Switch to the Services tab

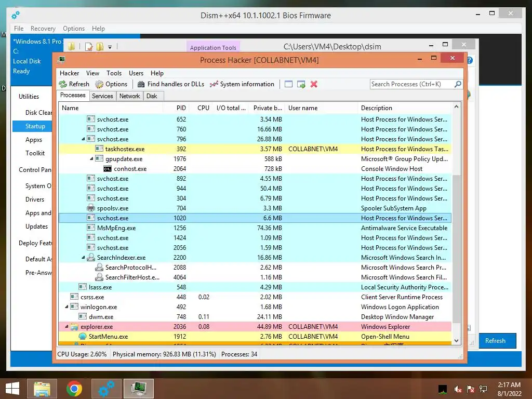(x=102, y=96)
